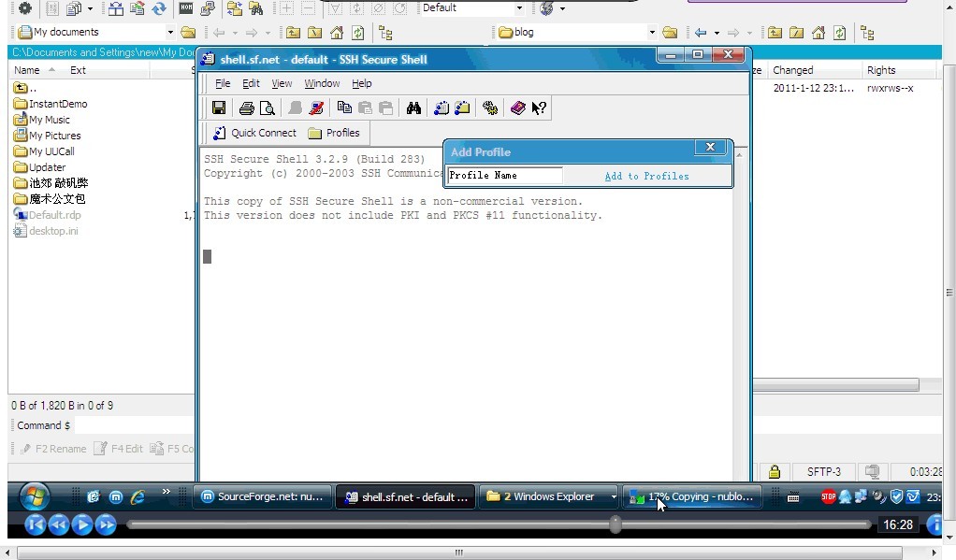Viewport: 956px width, 560px height.
Task: Open Print Preview in SSH toolbar
Action: [x=267, y=108]
